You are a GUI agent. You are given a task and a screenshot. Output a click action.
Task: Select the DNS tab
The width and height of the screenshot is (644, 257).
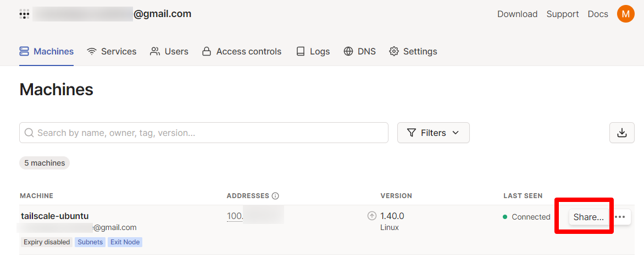click(359, 51)
